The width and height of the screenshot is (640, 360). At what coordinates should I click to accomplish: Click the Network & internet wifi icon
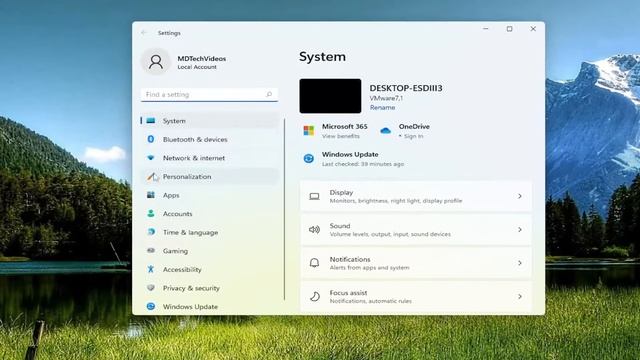(x=151, y=158)
